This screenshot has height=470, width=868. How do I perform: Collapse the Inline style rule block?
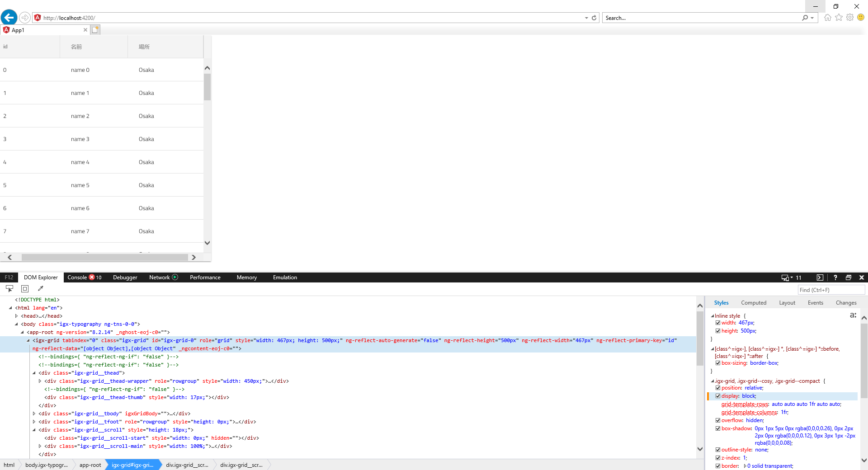(712, 315)
